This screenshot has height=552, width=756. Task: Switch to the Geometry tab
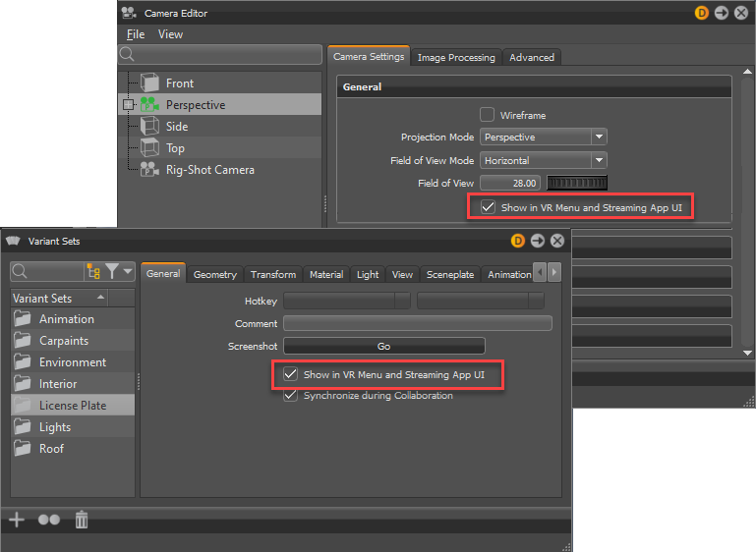pos(215,275)
